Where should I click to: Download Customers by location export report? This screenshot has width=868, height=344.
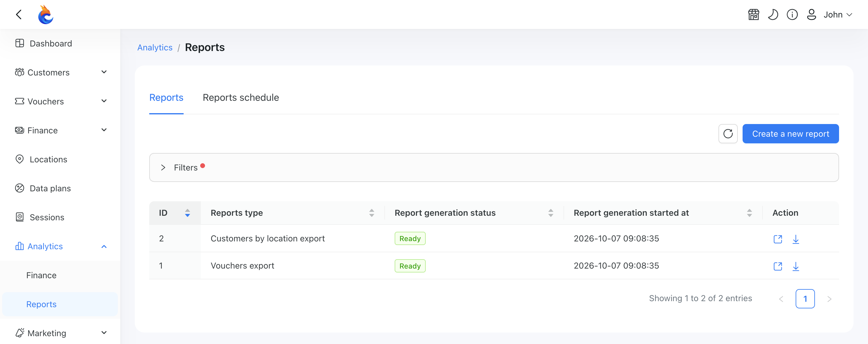[x=796, y=239]
